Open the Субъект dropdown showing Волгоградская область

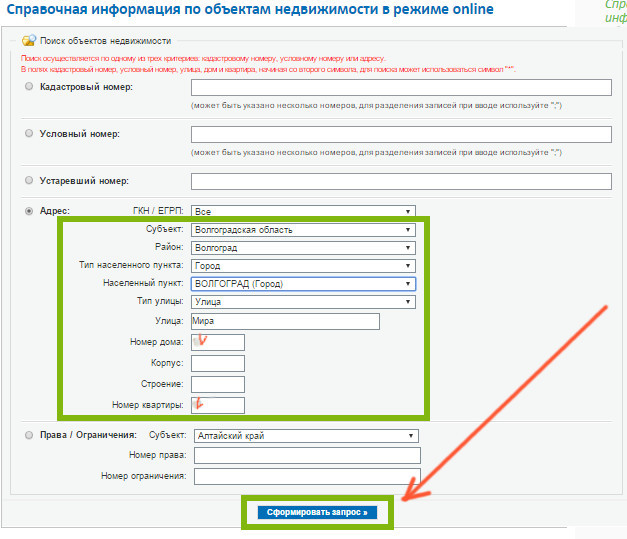[303, 230]
